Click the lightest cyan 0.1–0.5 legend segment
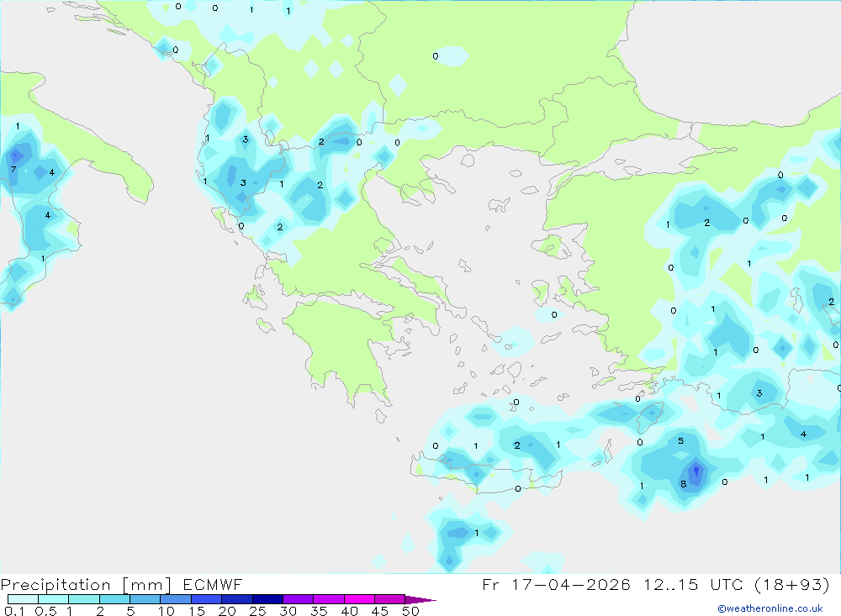This screenshot has height=616, width=841. [x=23, y=599]
